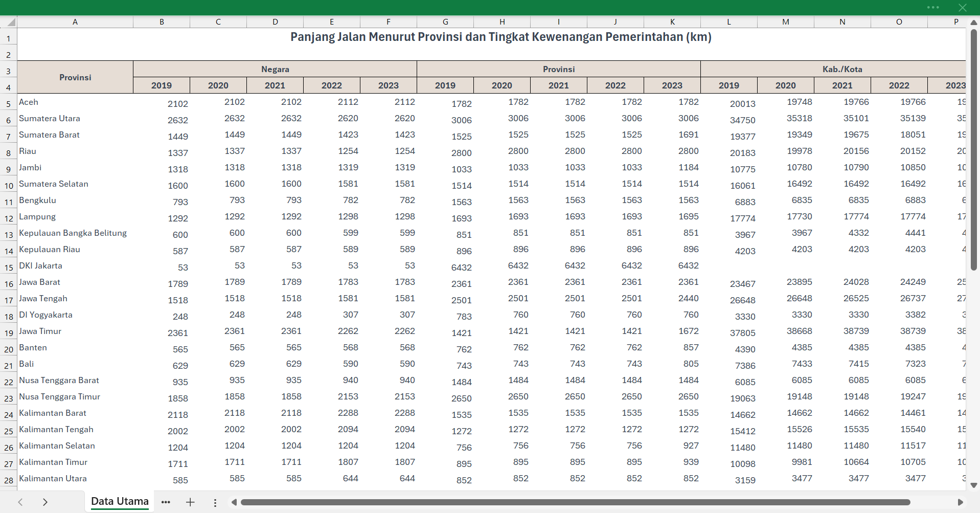
Task: Select column O header
Action: tap(899, 22)
